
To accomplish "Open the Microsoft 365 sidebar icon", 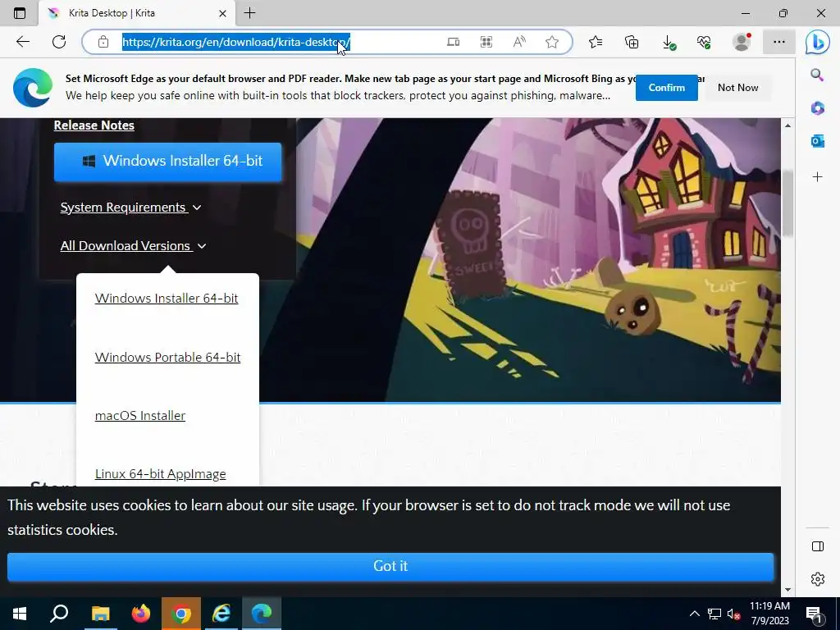I will click(x=818, y=108).
